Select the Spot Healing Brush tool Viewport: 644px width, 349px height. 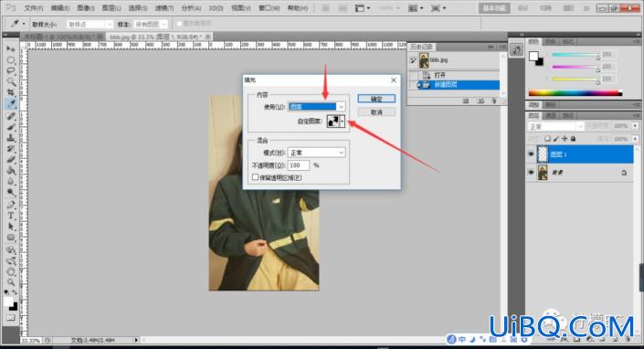click(11, 116)
